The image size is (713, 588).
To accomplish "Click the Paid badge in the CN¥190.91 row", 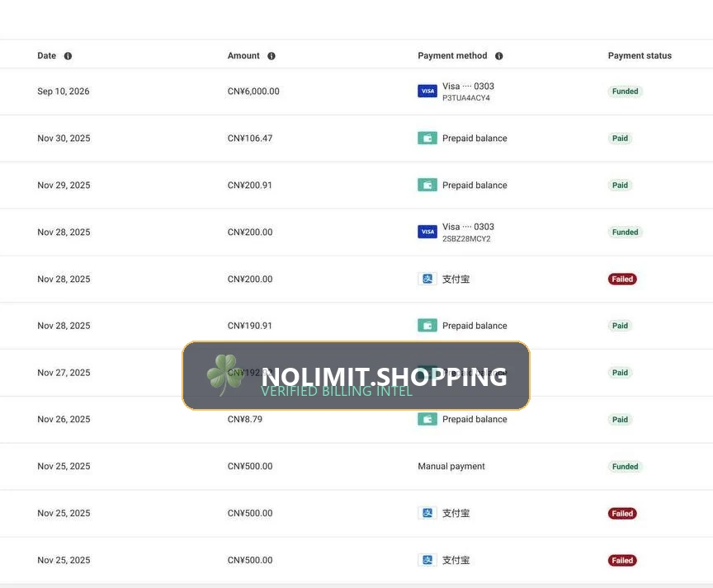I will [x=620, y=326].
